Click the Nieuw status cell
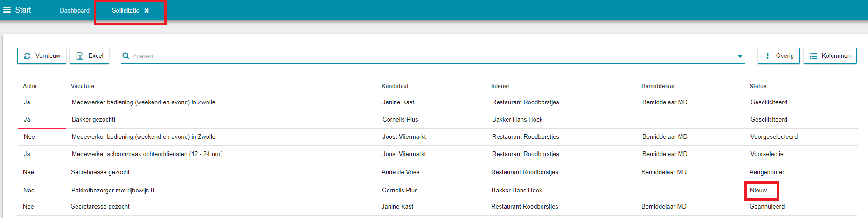Image resolution: width=868 pixels, height=218 pixels. (x=758, y=191)
